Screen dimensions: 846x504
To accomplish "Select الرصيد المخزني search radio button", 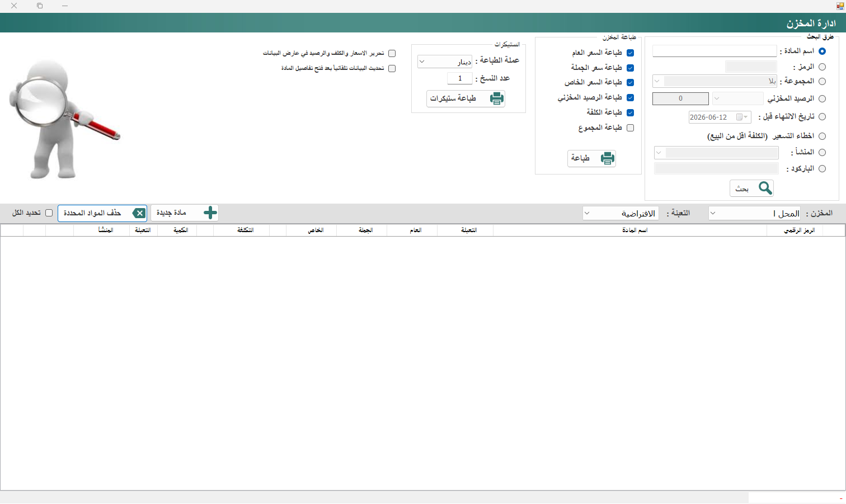I will pyautogui.click(x=822, y=98).
